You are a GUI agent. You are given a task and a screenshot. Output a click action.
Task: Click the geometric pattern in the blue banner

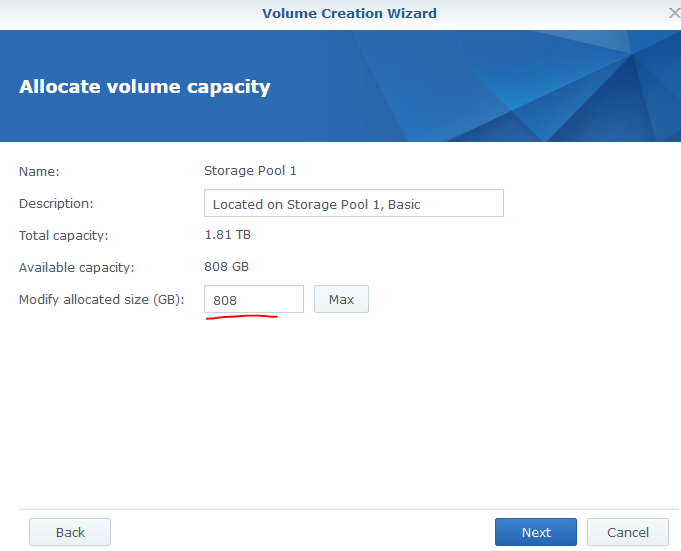coord(560,90)
